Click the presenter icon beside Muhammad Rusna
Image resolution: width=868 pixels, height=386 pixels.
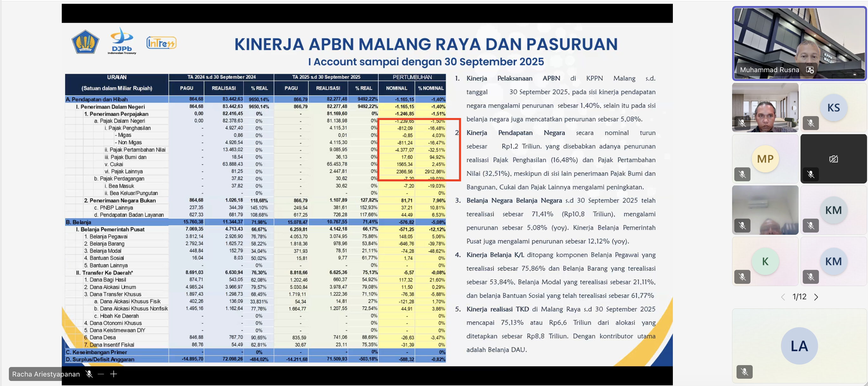(x=810, y=70)
